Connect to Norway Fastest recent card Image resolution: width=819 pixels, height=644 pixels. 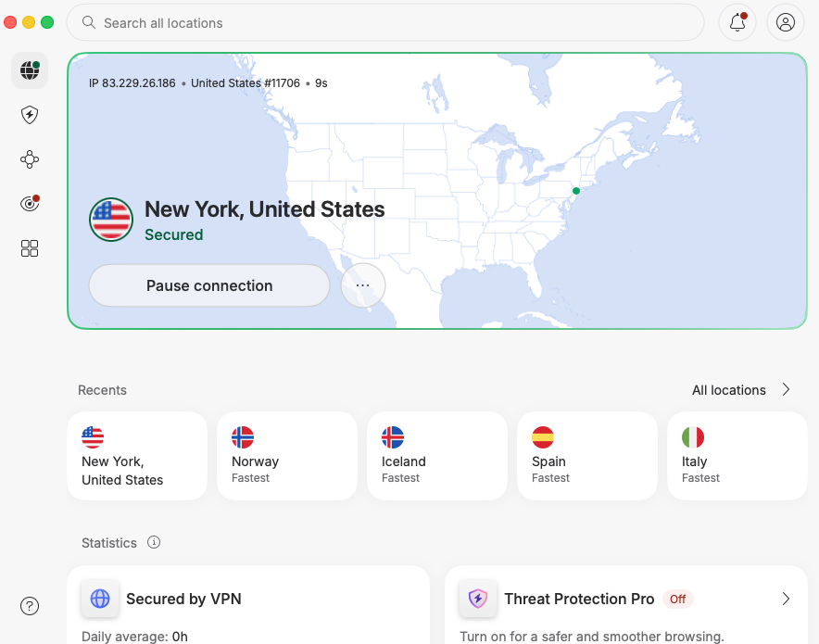[x=287, y=456]
